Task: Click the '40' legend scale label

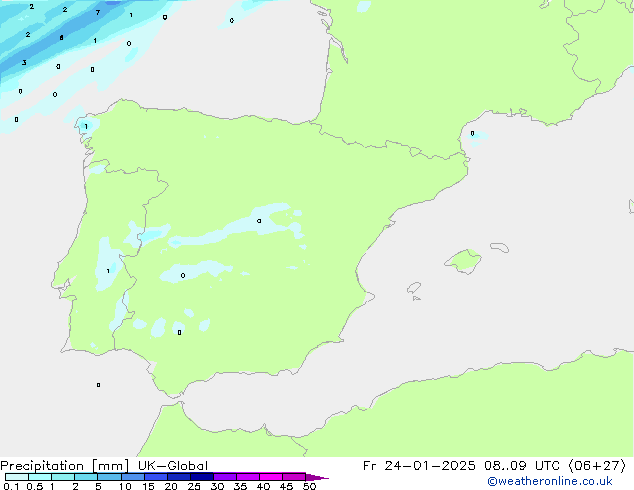Action: click(x=263, y=486)
